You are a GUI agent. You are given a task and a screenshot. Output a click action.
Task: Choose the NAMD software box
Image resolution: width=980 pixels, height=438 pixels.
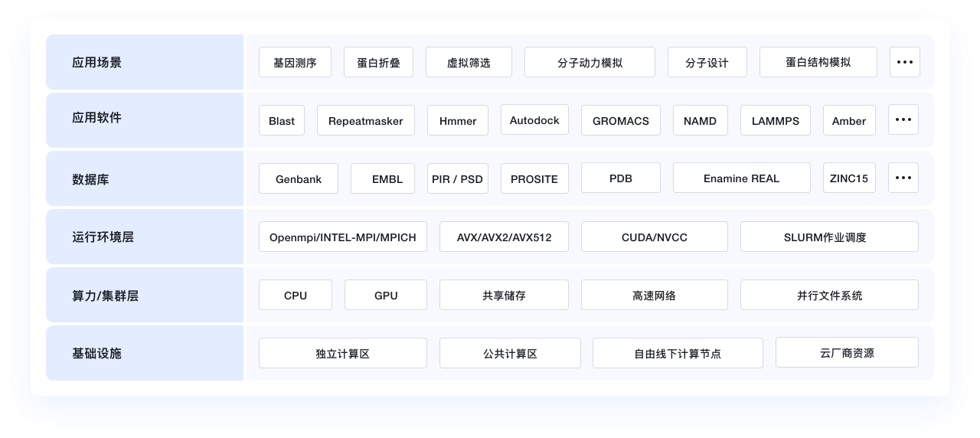pyautogui.click(x=701, y=120)
